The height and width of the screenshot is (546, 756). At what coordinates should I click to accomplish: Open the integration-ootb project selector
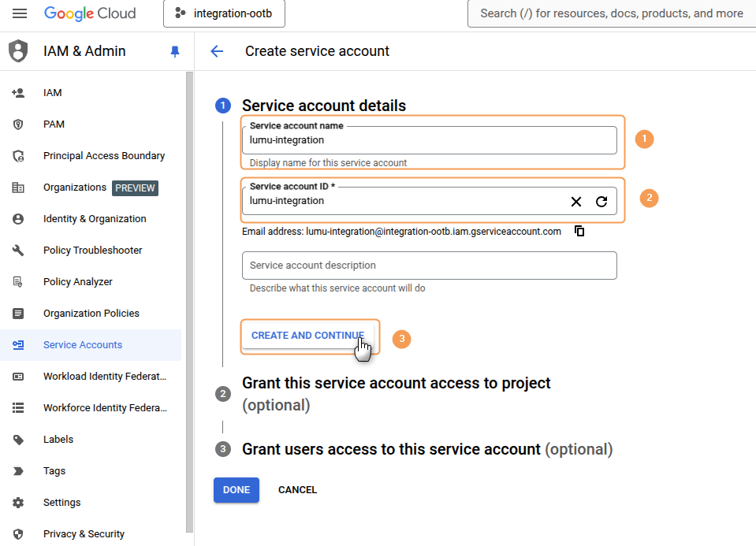(x=224, y=13)
